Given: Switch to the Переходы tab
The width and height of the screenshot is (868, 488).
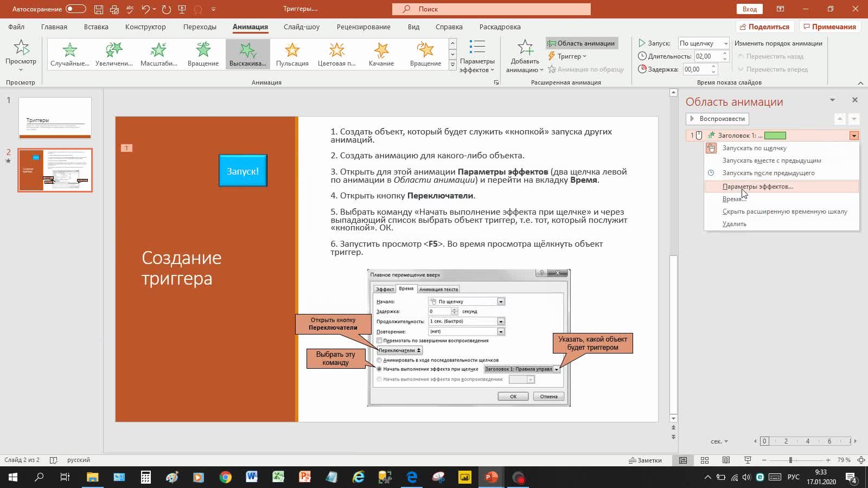Looking at the screenshot, I should [x=200, y=27].
